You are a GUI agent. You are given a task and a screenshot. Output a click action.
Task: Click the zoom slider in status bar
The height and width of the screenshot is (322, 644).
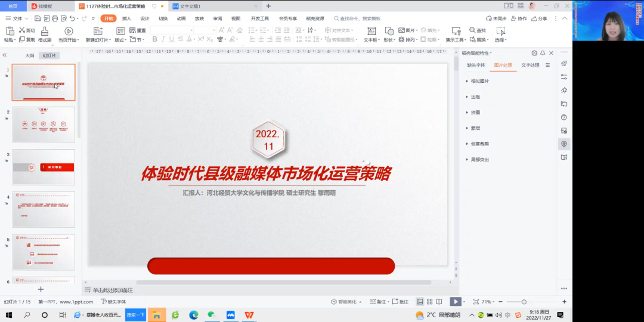[524, 302]
